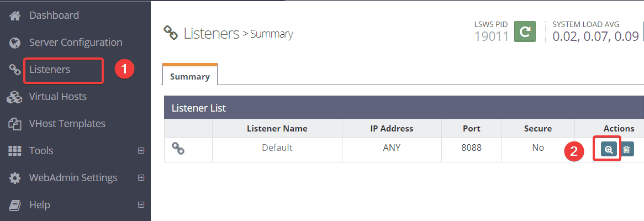644x221 pixels.
Task: Click the Dashboard home icon
Action: click(15, 16)
